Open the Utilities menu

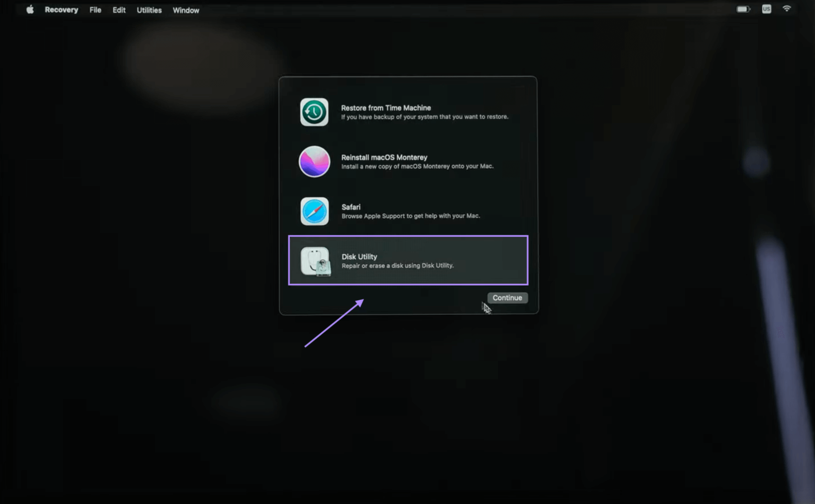[149, 10]
